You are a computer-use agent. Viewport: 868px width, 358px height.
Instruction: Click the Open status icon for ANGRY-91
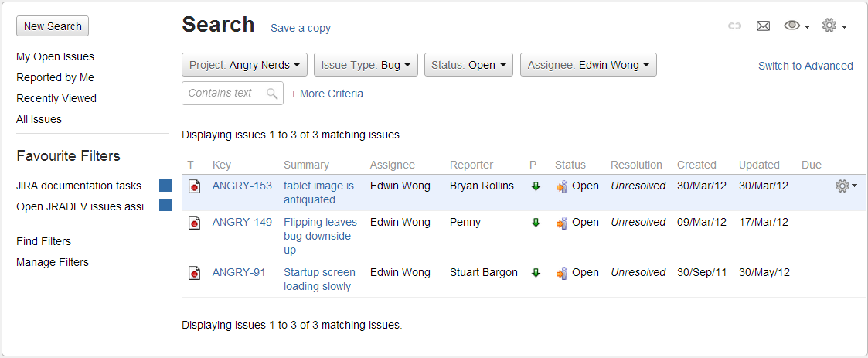[562, 273]
